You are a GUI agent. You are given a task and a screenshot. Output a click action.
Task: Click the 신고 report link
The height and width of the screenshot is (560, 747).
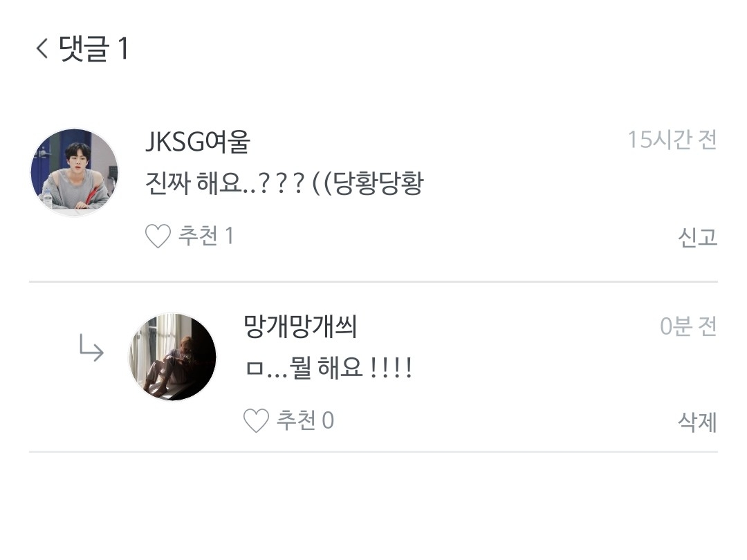point(697,236)
